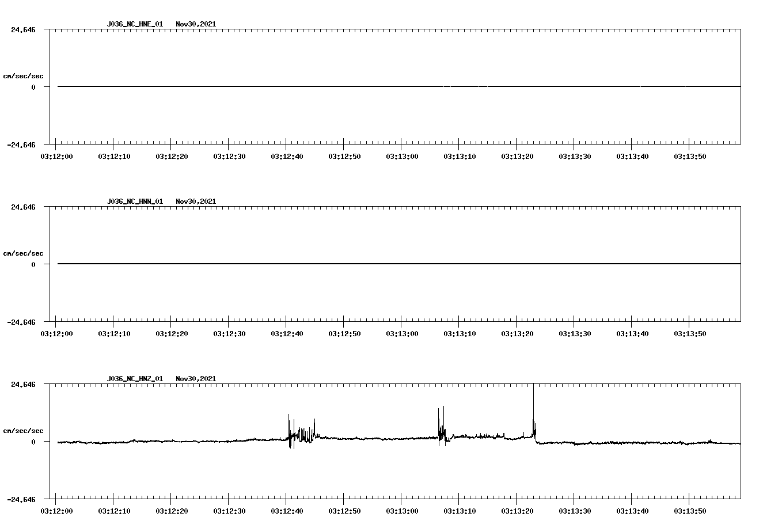The height and width of the screenshot is (532, 782).
Task: Click the 03:12:40 time label under HNZ plot
Action: [287, 511]
